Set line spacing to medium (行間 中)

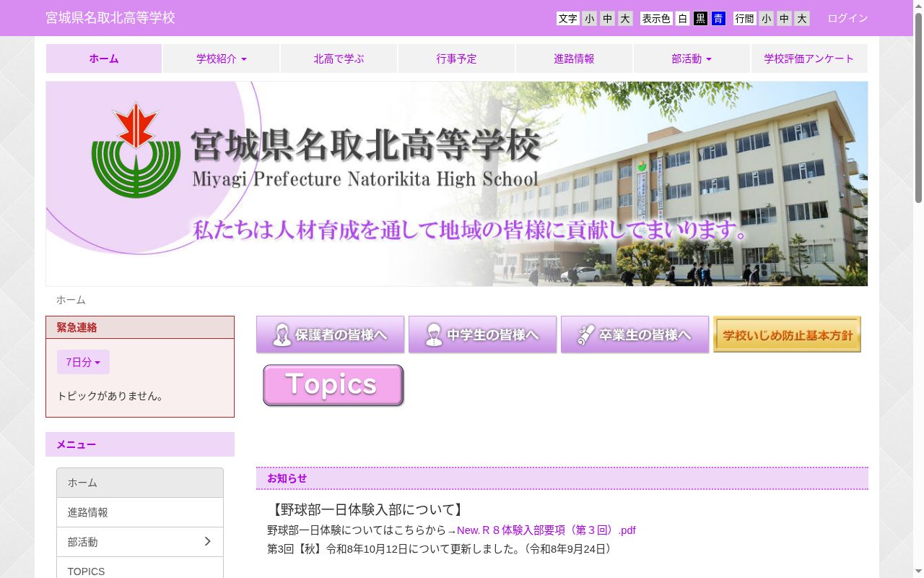click(784, 19)
